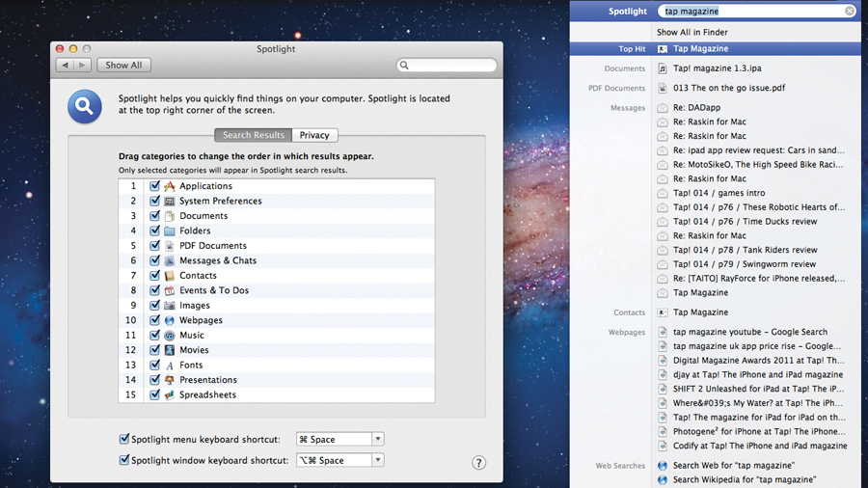Click the Contacts result Tap Magazine card icon
Viewport: 868px width, 488px height.
pyautogui.click(x=662, y=312)
